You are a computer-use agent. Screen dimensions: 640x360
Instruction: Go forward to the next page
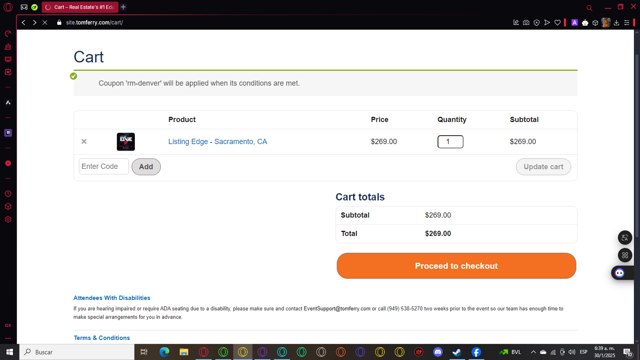coord(34,22)
